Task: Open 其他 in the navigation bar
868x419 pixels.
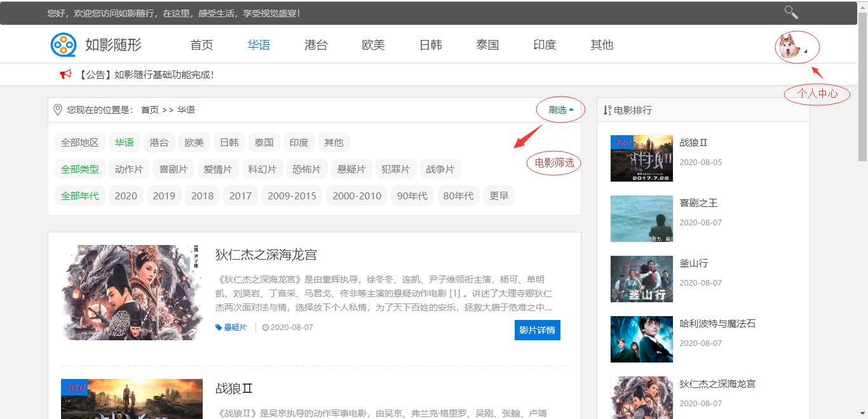Action: pyautogui.click(x=602, y=44)
